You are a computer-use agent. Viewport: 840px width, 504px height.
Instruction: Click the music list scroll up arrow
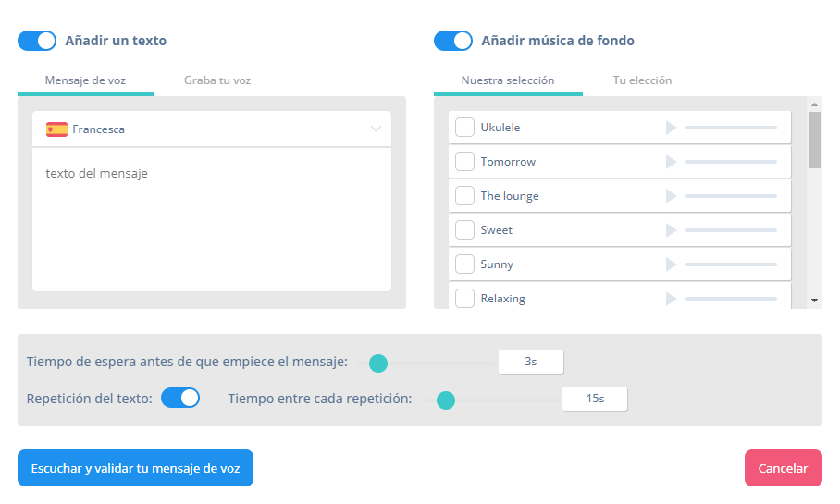point(814,104)
